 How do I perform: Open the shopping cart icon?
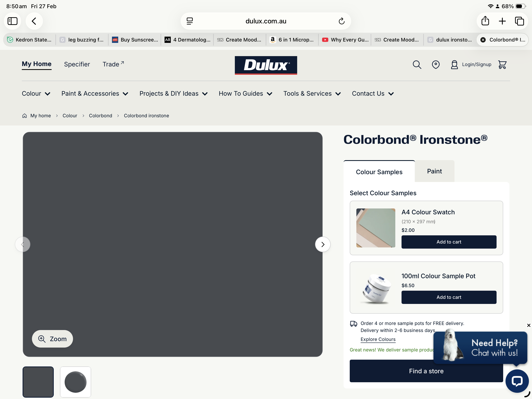(502, 64)
